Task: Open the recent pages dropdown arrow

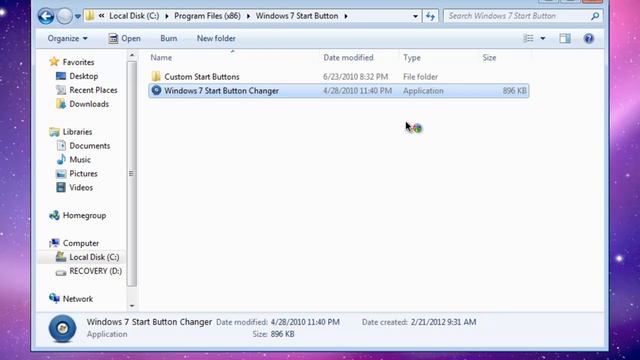Action: click(x=78, y=17)
